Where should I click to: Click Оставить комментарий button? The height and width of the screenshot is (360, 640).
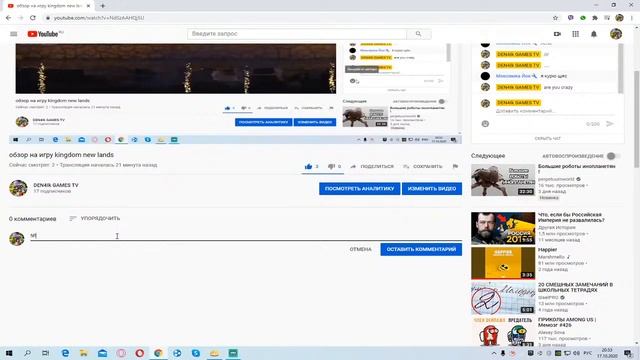click(x=421, y=249)
